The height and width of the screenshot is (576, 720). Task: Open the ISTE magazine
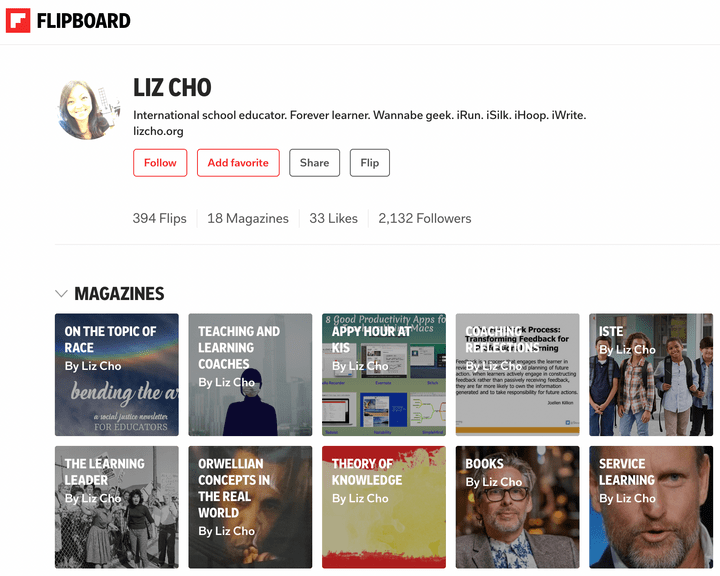[651, 375]
